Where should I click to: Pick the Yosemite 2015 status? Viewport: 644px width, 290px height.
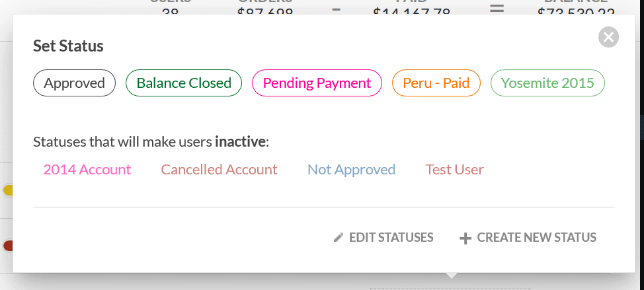547,83
